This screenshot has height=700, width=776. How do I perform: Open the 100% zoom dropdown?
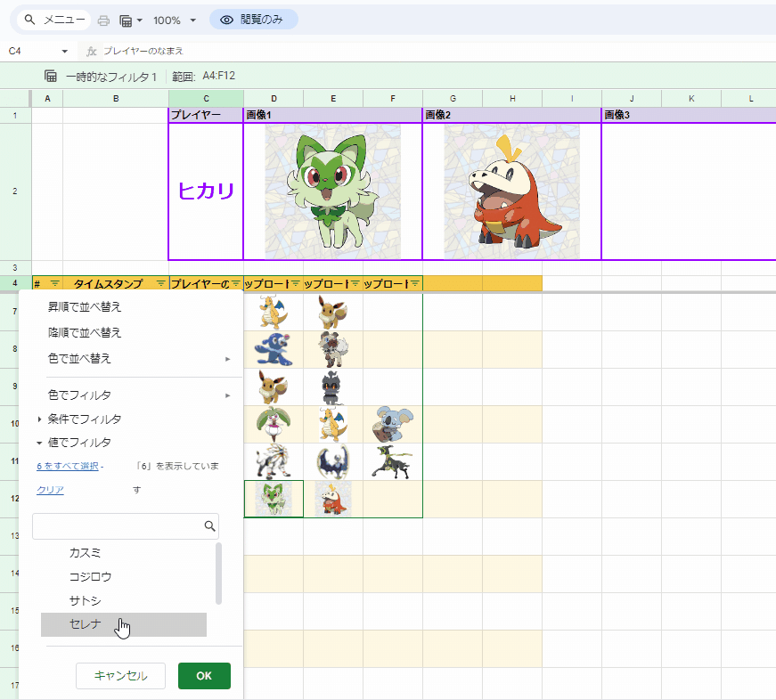coord(175,20)
